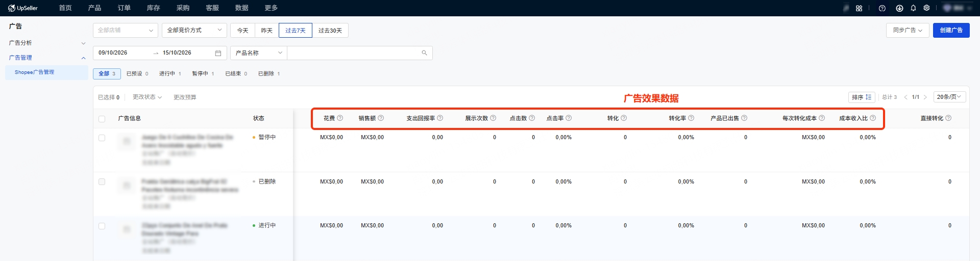Open the help question-mark icon in top bar
980x261 pixels.
pyautogui.click(x=882, y=8)
